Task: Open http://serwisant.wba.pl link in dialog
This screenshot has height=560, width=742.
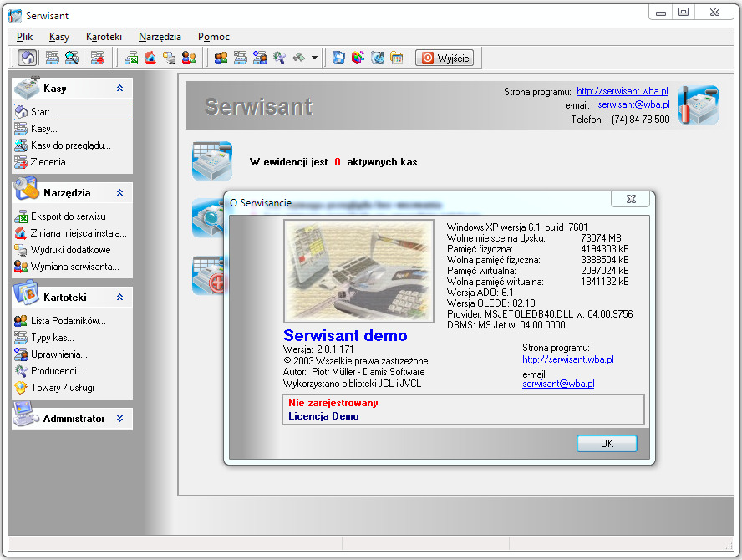Action: point(568,359)
